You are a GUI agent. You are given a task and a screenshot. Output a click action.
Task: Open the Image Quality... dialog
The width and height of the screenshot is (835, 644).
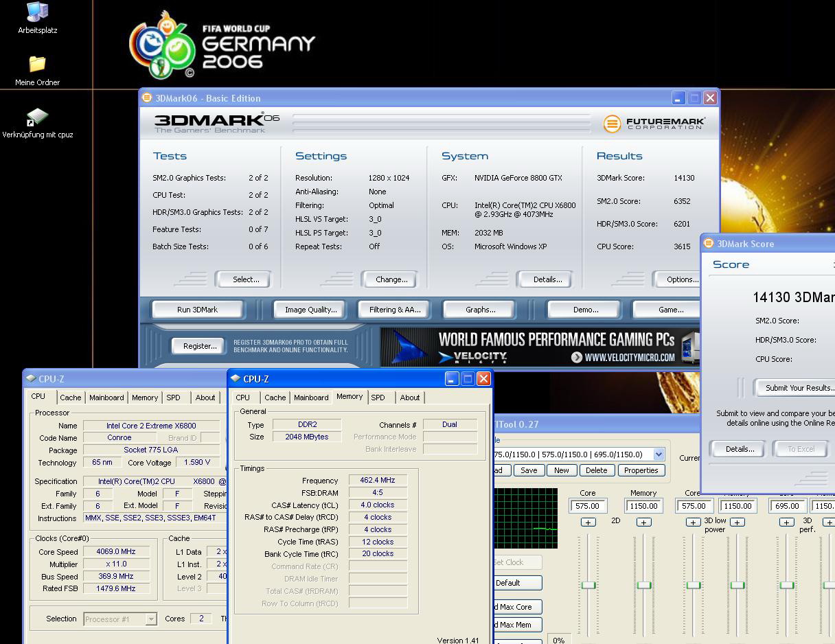coord(311,310)
